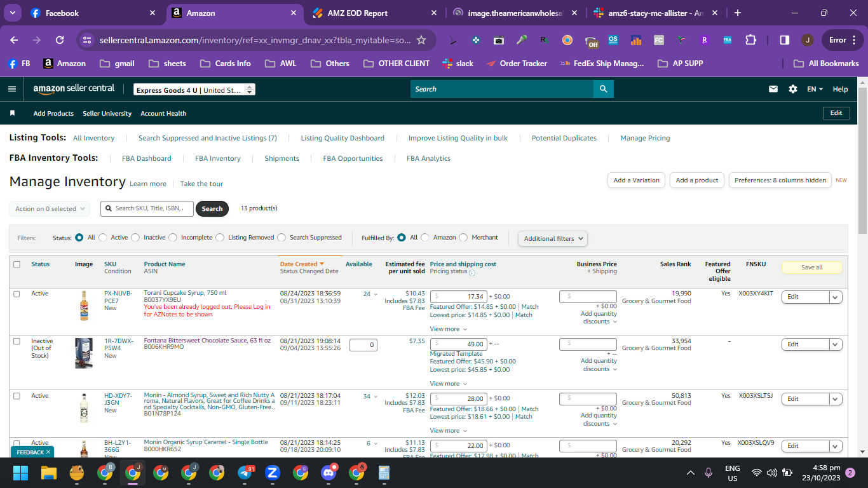
Task: Click the Save all button
Action: (811, 268)
